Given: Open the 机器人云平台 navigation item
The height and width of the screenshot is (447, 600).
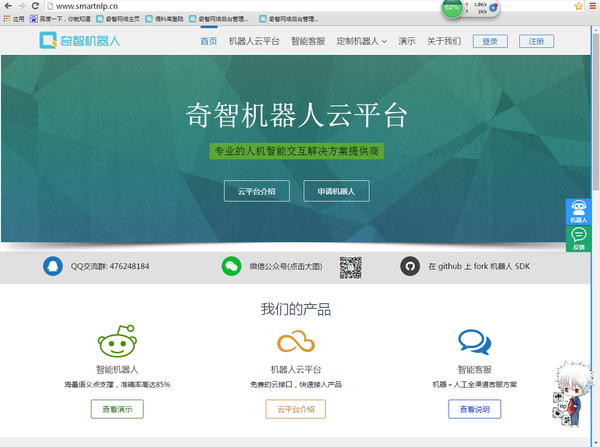Looking at the screenshot, I should coord(254,41).
